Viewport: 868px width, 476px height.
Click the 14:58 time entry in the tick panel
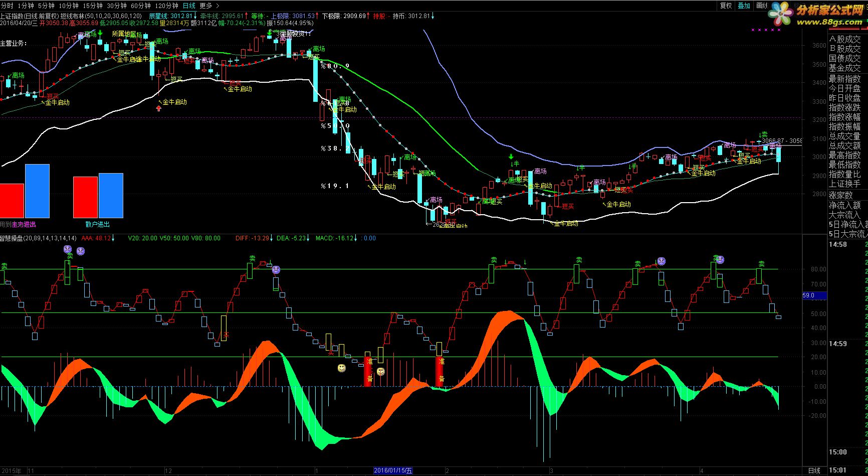click(838, 244)
